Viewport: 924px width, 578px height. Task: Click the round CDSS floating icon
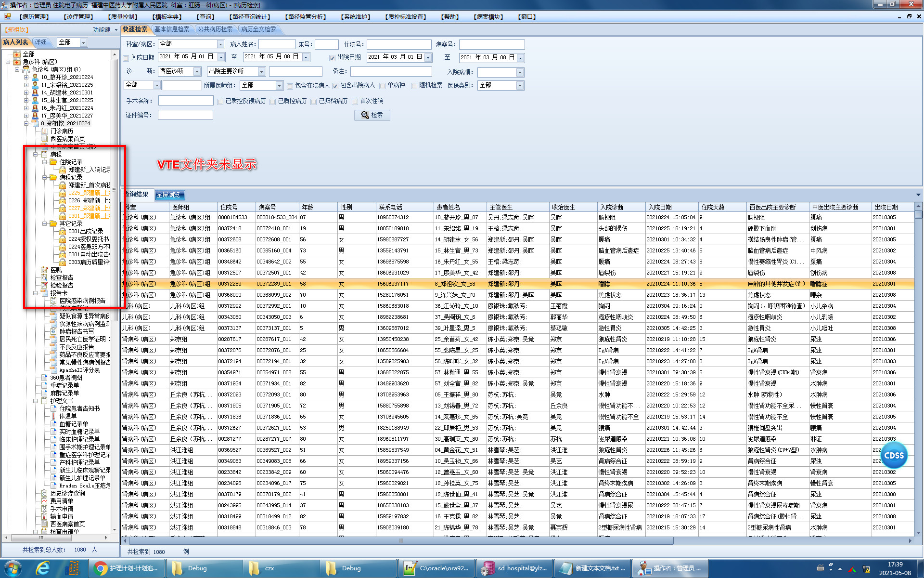click(x=894, y=455)
